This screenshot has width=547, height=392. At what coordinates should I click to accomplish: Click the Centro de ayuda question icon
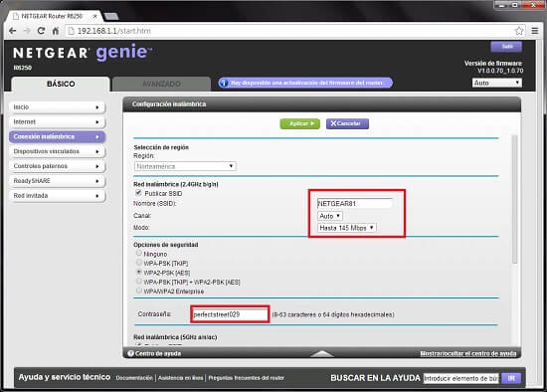[130, 353]
